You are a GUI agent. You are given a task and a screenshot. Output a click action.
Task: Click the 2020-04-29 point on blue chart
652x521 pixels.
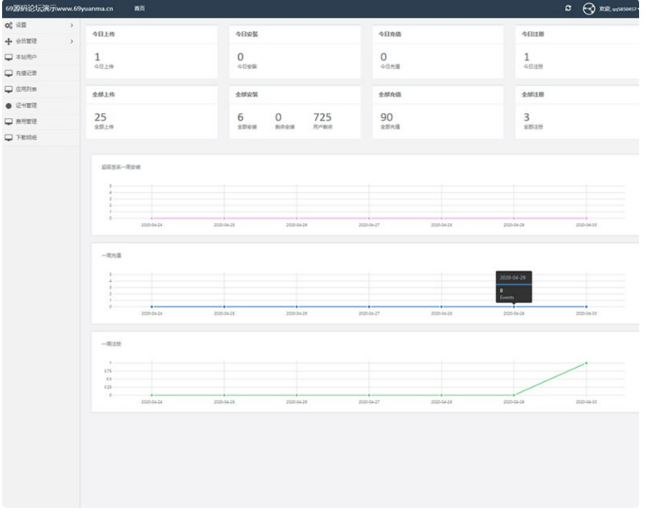pos(514,306)
